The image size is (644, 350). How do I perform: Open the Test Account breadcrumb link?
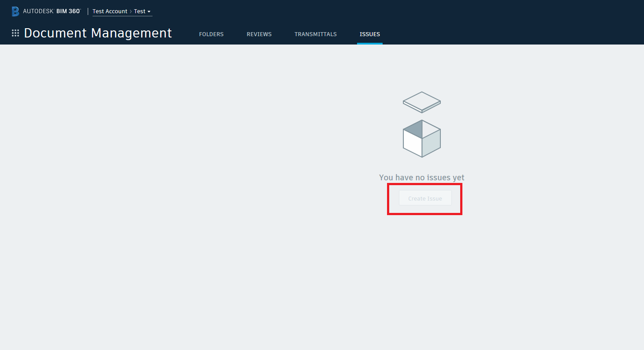coord(110,11)
